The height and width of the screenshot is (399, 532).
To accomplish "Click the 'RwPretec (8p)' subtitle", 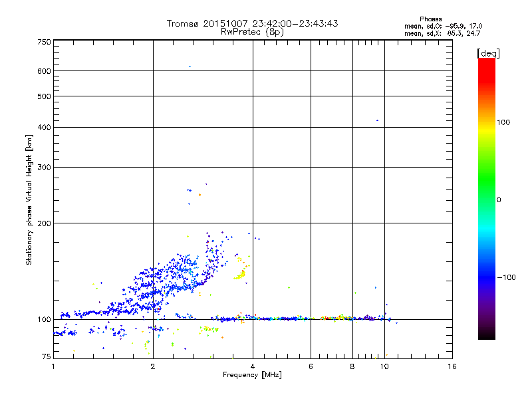I will [x=252, y=32].
